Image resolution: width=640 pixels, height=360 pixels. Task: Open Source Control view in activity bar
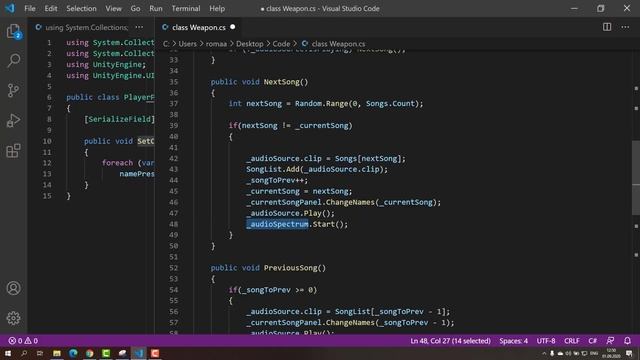13,90
